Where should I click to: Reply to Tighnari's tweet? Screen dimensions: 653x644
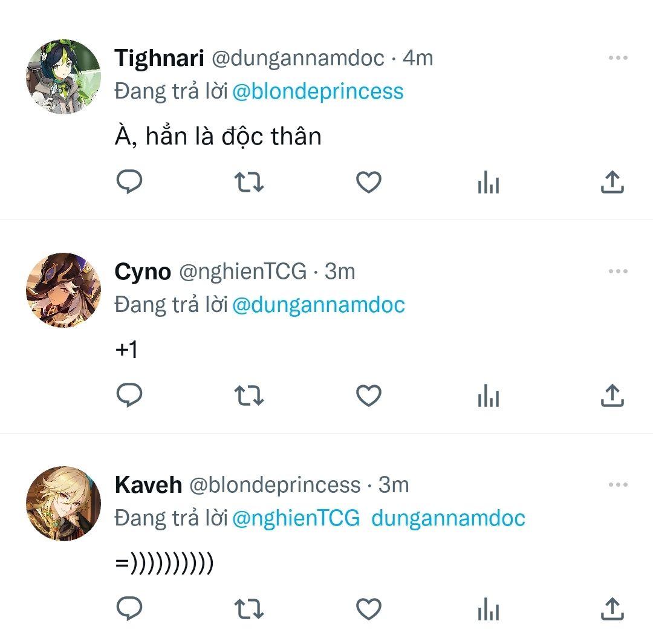[x=129, y=182]
